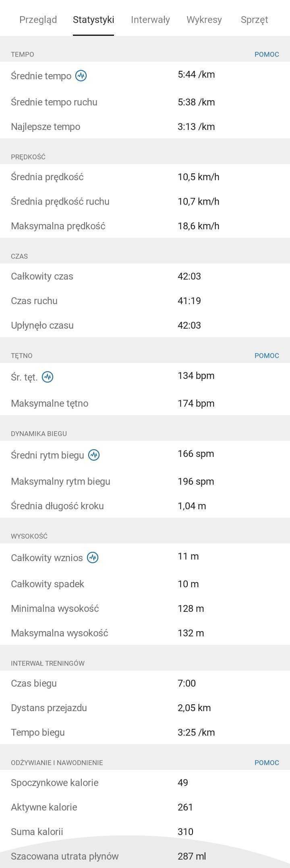Select the Maksymalna prędkość row
The height and width of the screenshot is (868, 290).
(x=145, y=226)
